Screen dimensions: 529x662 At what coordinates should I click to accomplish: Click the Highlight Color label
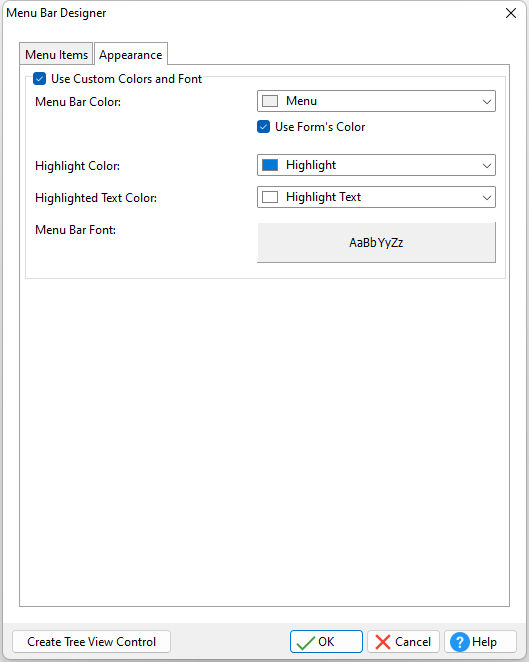[x=77, y=166]
